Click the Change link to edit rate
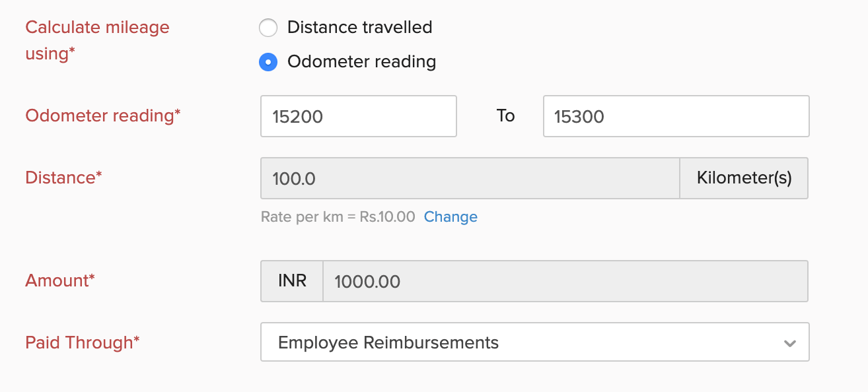 point(451,216)
